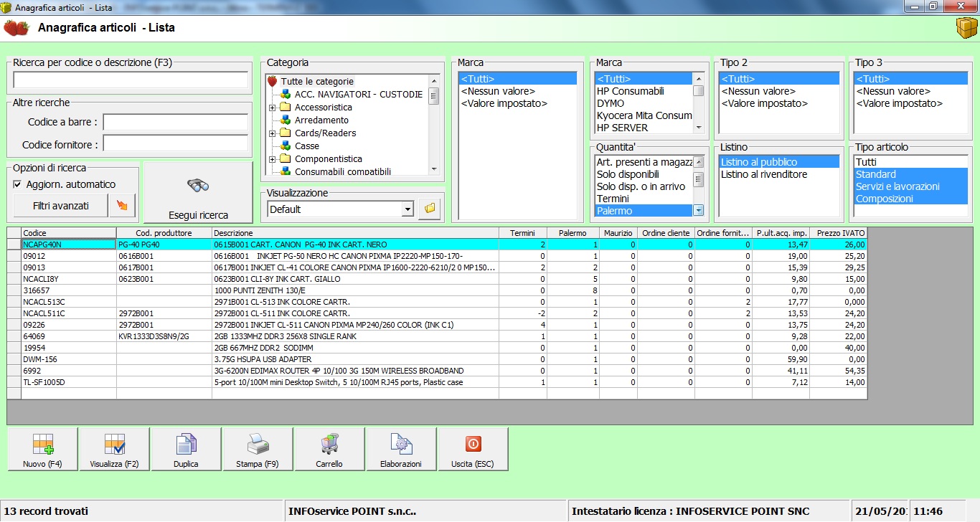Choose <Valore impostato> under Tipo 3
Viewport: 980px width, 522px height.
[x=899, y=103]
